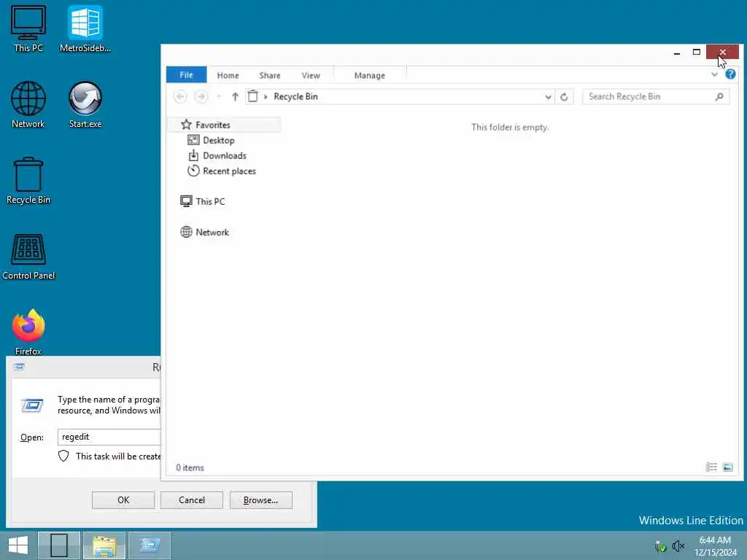The width and height of the screenshot is (747, 560).
Task: Switch to details view layout
Action: point(711,467)
